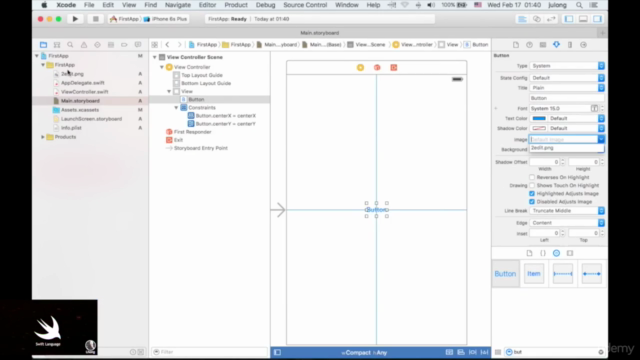Click the wCompact hAny size class
Screen dimensions: 640x360
click(364, 353)
